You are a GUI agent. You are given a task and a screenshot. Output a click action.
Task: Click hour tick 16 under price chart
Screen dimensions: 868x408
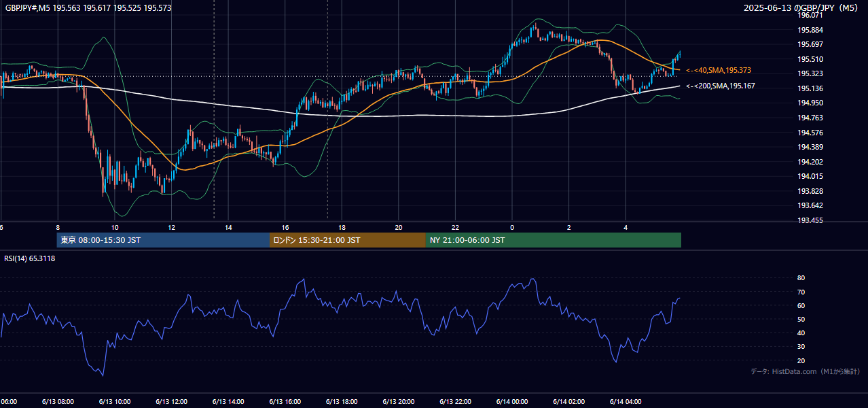[x=285, y=228]
